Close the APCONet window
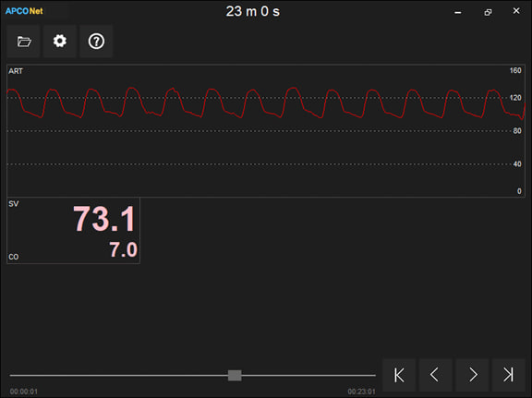This screenshot has width=532, height=398. 516,11
